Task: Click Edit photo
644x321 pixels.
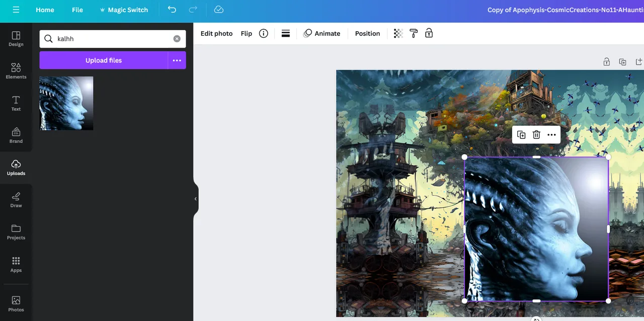Action: tap(216, 33)
